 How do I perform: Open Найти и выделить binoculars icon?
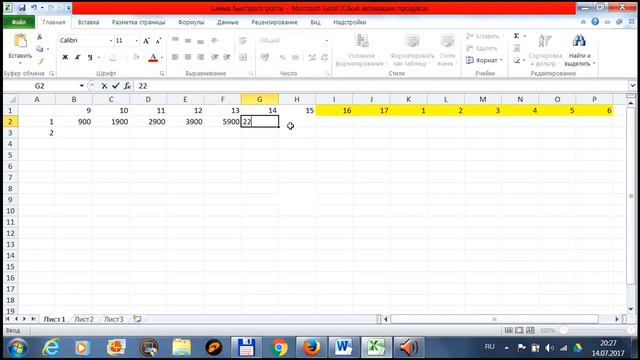[x=579, y=51]
